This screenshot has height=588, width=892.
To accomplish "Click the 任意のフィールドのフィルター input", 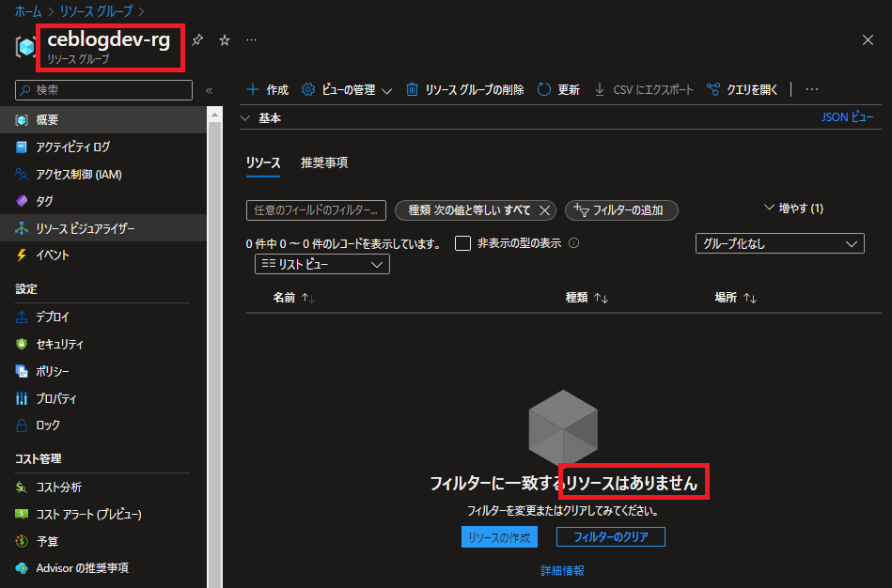I will pyautogui.click(x=317, y=210).
